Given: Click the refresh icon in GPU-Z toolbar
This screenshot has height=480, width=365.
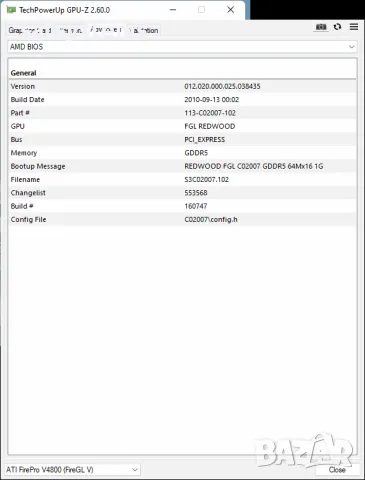Looking at the screenshot, I should pos(337,27).
